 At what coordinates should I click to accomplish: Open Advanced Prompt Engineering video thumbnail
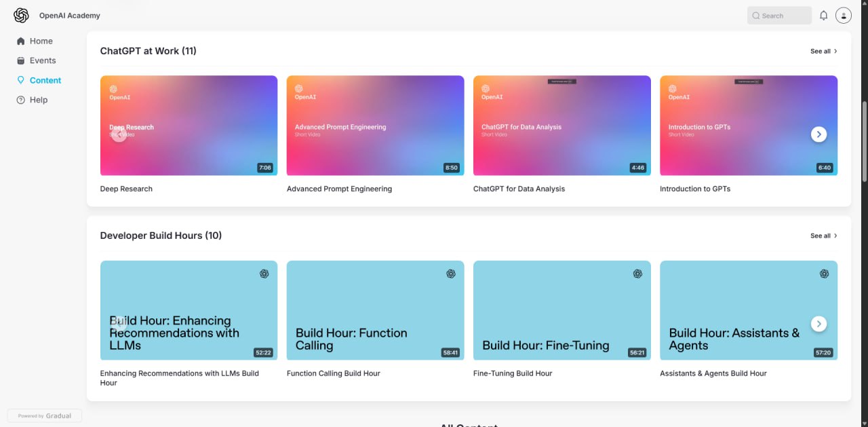375,126
